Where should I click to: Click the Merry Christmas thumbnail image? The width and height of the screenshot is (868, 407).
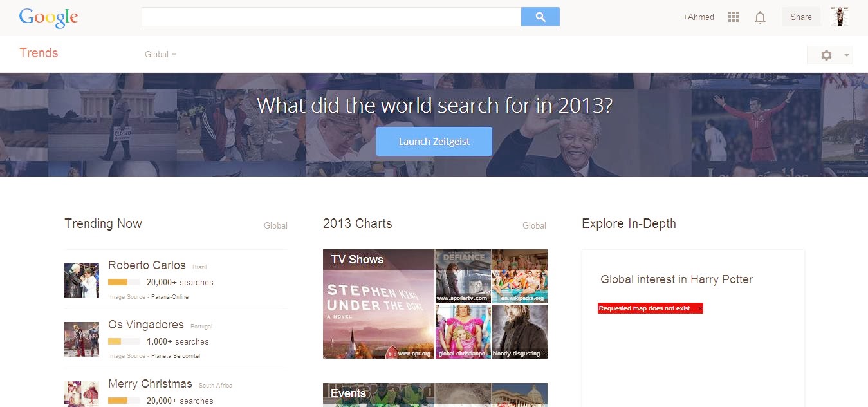pos(82,394)
